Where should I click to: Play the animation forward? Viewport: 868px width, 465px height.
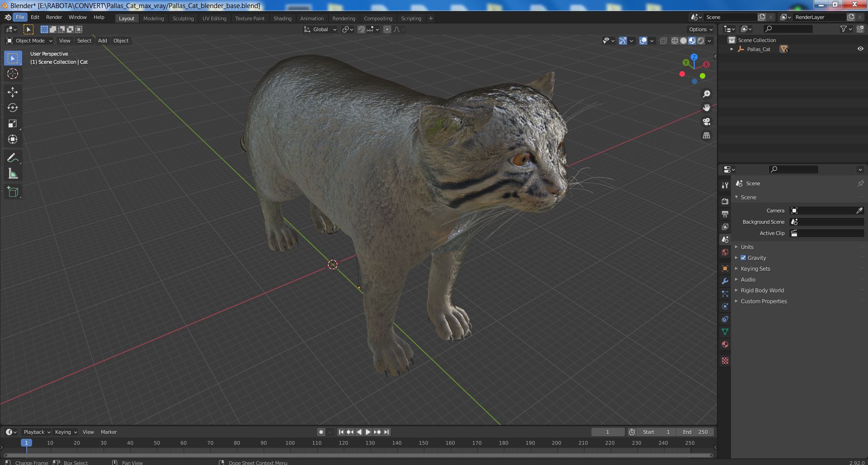368,432
